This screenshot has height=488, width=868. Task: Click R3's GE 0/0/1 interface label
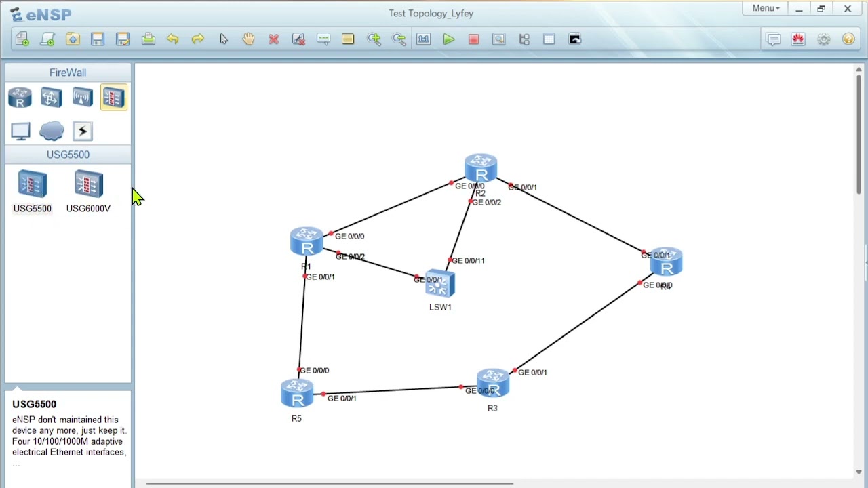tap(532, 372)
